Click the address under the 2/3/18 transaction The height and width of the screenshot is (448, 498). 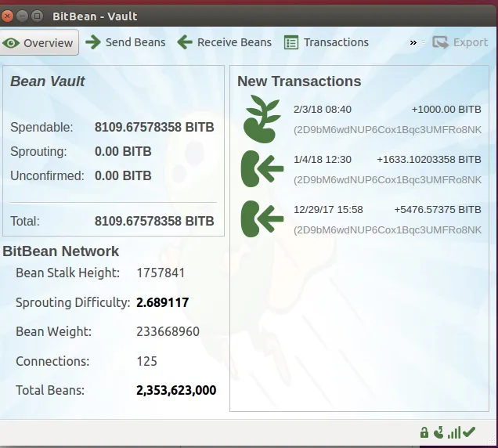388,130
